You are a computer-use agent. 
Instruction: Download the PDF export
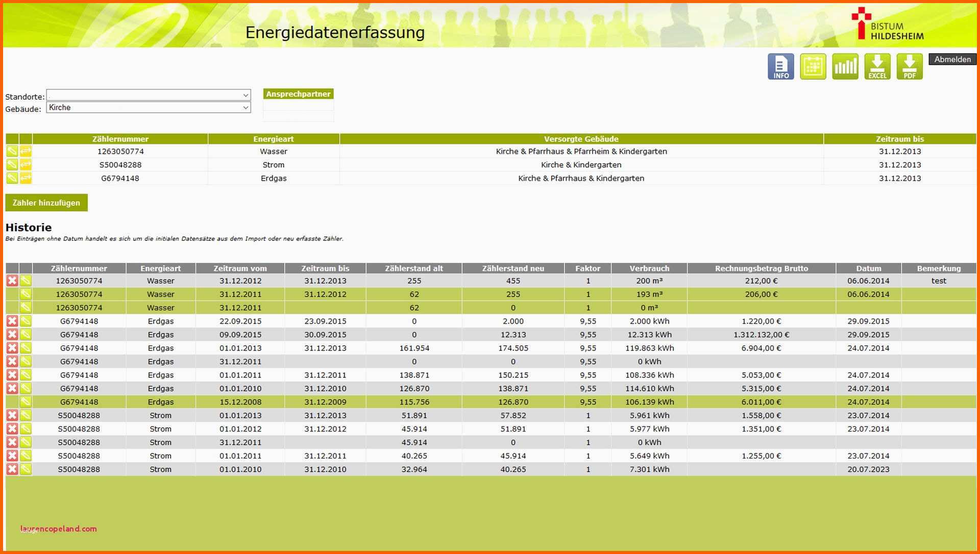coord(909,66)
